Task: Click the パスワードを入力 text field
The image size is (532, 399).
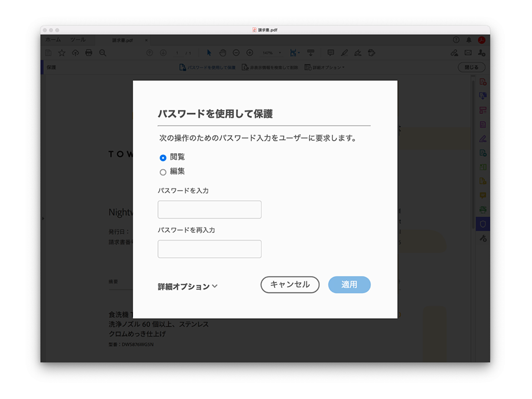Action: click(x=209, y=210)
